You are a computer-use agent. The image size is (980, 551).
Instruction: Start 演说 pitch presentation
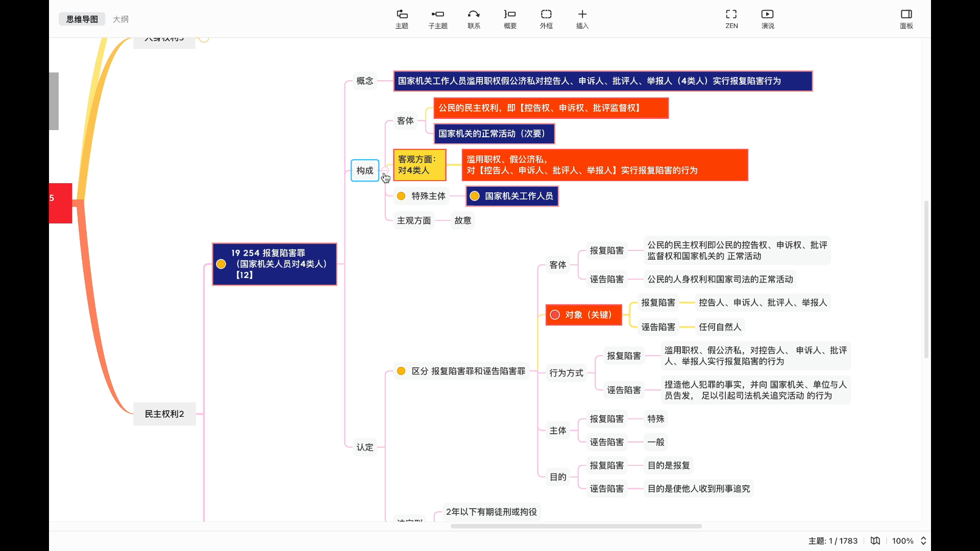(x=768, y=19)
